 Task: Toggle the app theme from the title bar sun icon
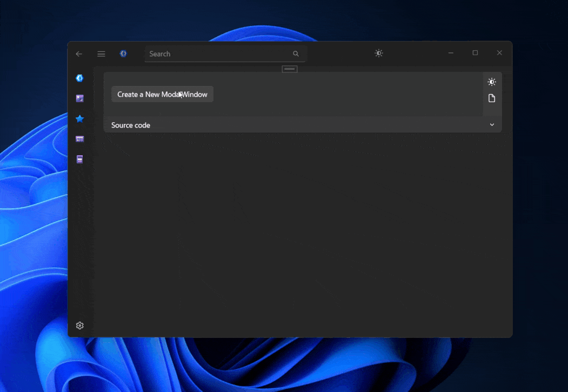(x=378, y=53)
